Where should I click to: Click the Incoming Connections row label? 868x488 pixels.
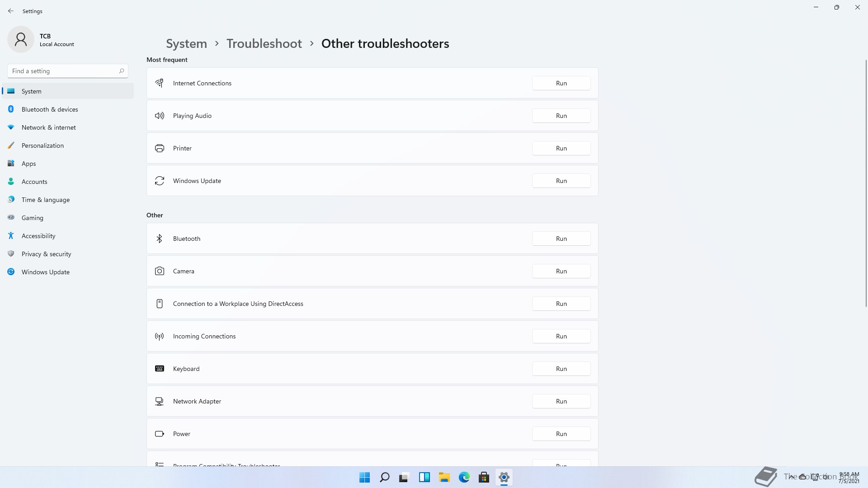(204, 336)
